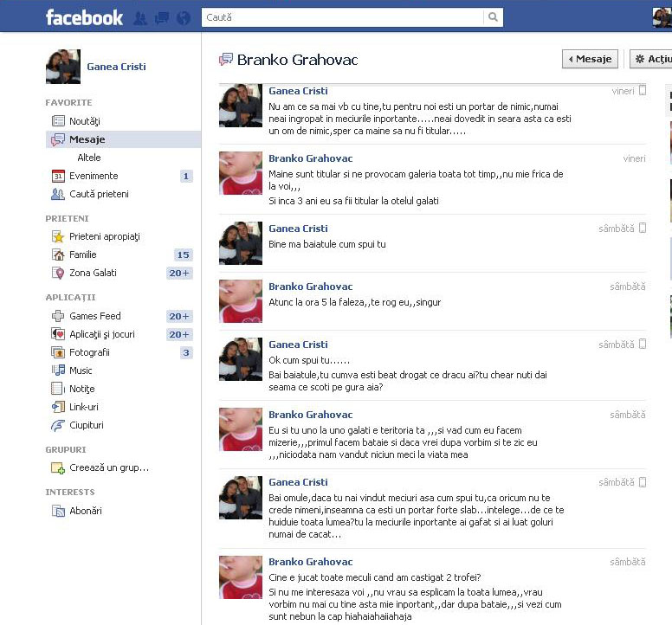Click the Facebook logo in header
672x625 pixels.
(84, 17)
